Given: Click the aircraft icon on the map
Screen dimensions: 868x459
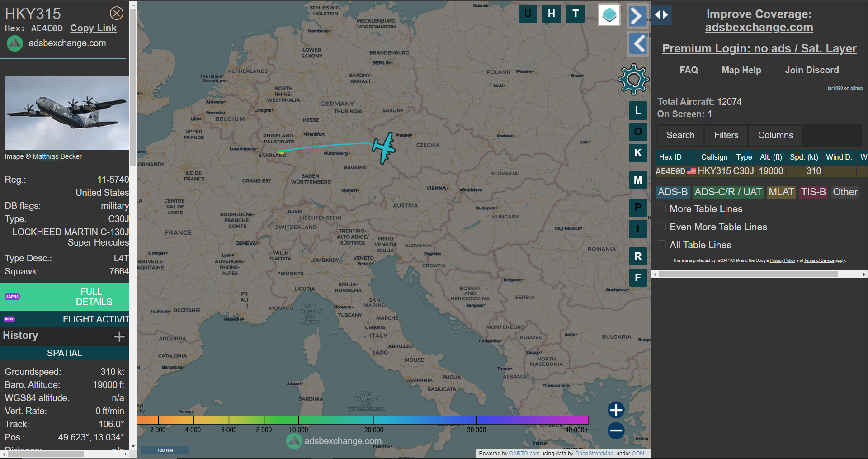Looking at the screenshot, I should (384, 148).
